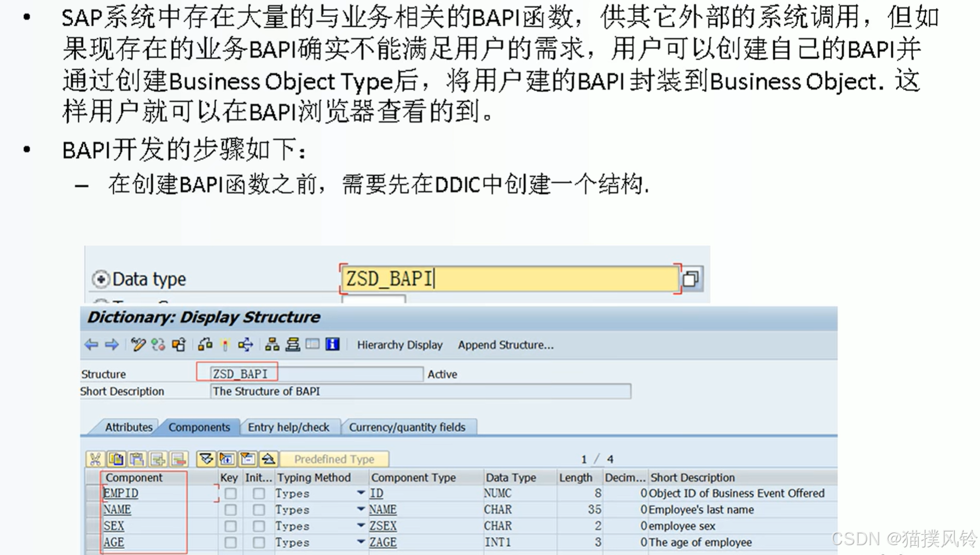This screenshot has height=555, width=980.
Task: Toggle the Key checkbox for EMPID
Action: tap(230, 493)
